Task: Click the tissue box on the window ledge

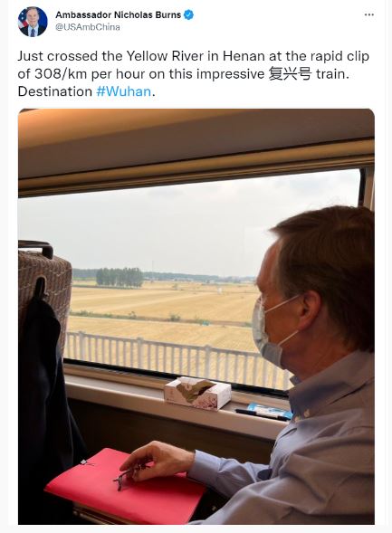Action: coord(197,394)
